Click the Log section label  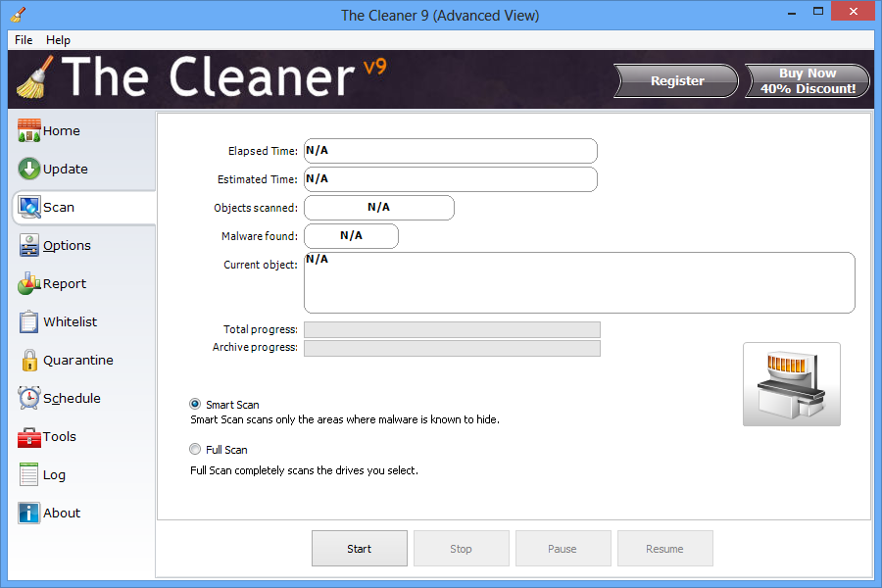pyautogui.click(x=54, y=475)
